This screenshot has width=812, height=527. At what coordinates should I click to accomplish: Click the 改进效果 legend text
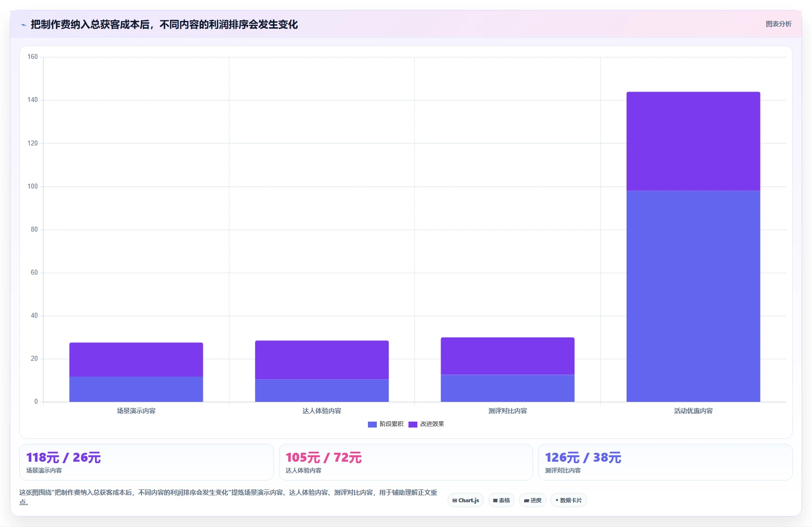click(432, 424)
